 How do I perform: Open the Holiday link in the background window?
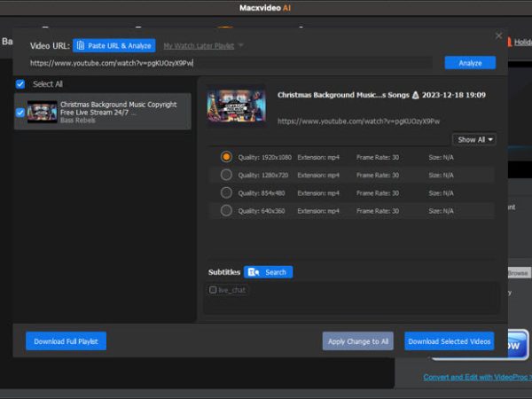point(523,42)
